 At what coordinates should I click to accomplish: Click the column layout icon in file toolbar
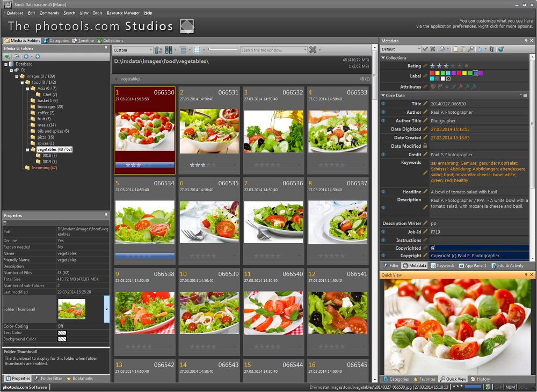(169, 50)
